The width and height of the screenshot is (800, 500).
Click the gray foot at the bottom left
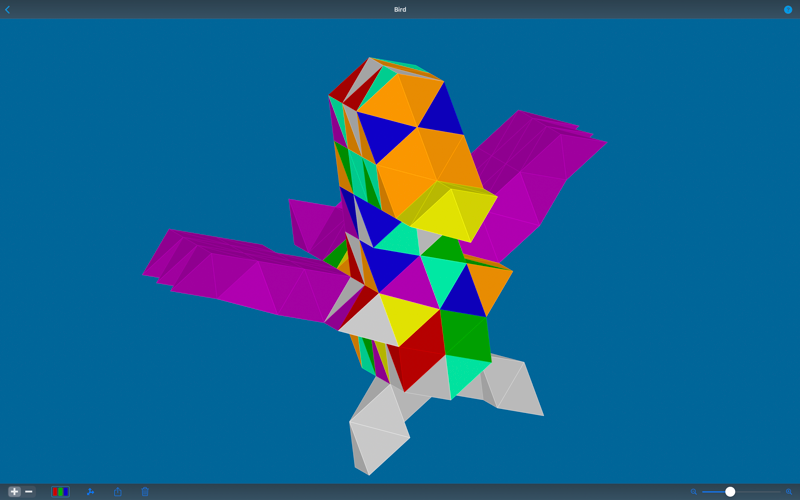375,440
